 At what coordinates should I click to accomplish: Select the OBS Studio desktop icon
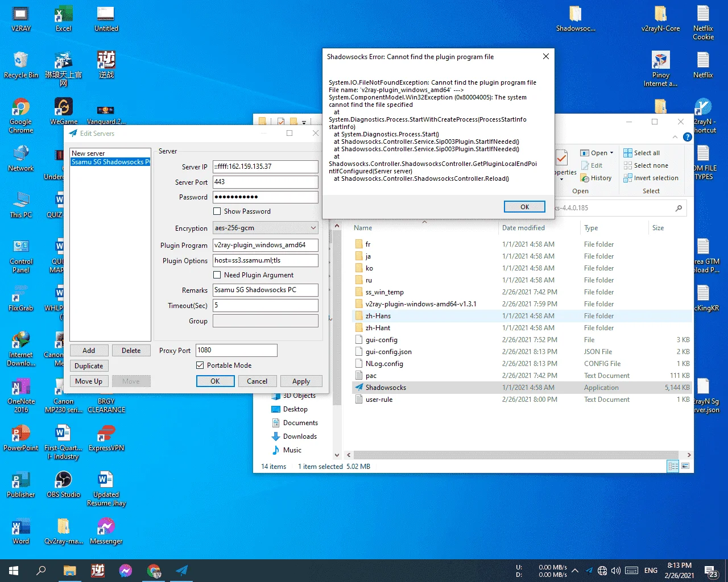[63, 484]
